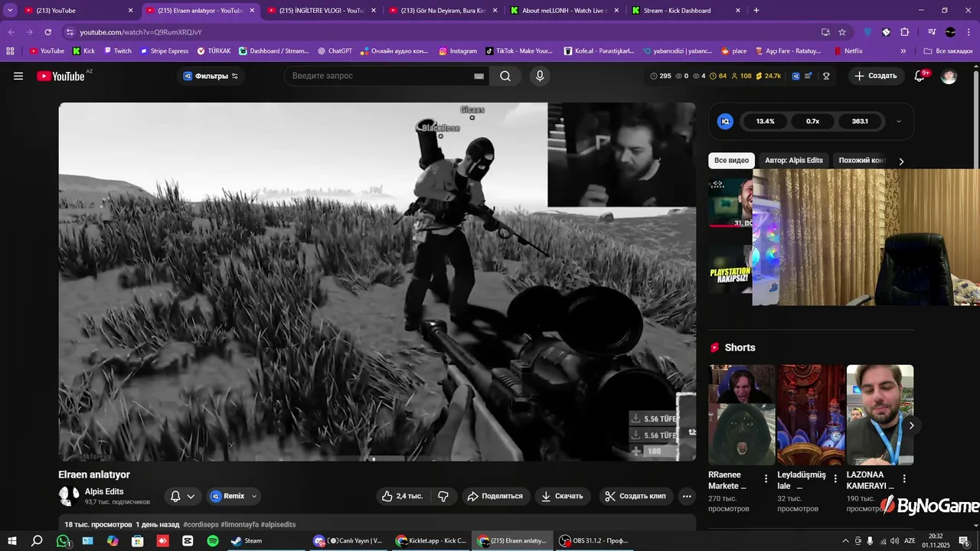
Task: Click the Chrome address bar URL
Action: click(x=141, y=32)
